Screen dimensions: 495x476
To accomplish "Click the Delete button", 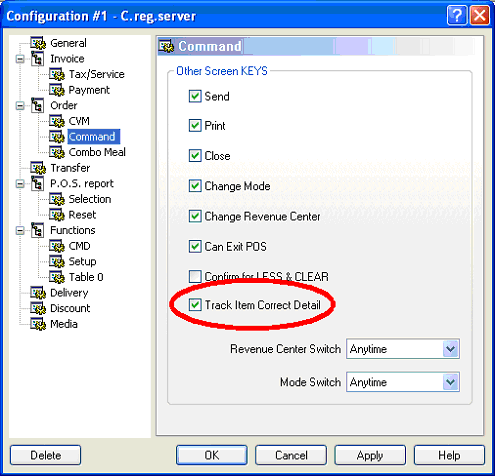I will (46, 455).
